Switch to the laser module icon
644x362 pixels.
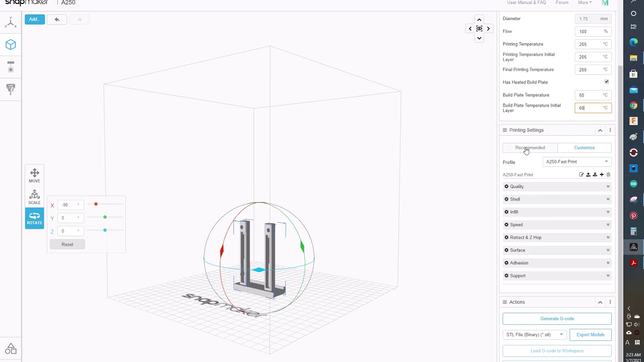pyautogui.click(x=11, y=67)
